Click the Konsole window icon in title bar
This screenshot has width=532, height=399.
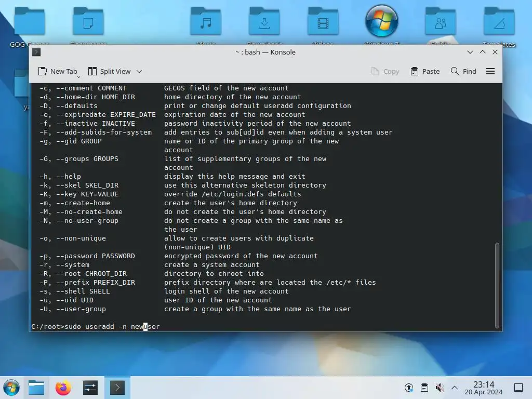(36, 52)
